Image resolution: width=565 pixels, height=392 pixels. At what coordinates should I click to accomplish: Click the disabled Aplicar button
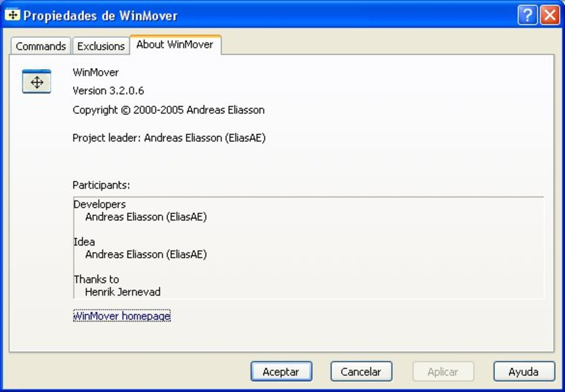click(443, 371)
